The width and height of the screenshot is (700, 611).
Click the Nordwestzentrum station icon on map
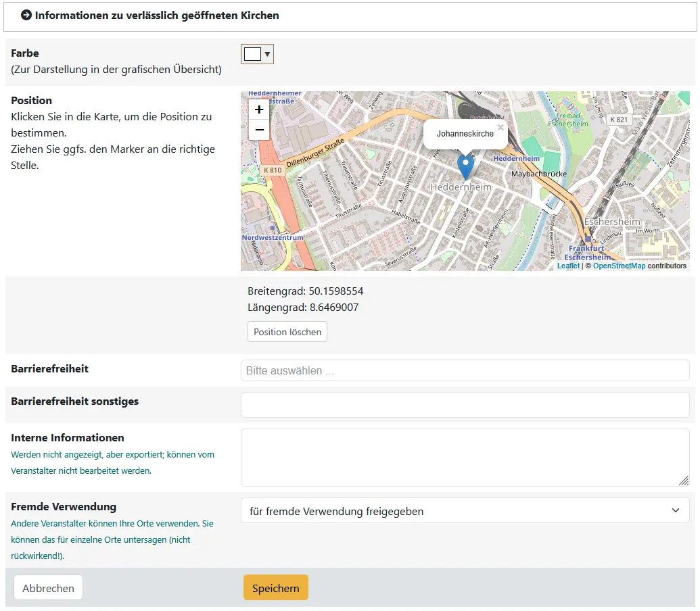click(273, 228)
